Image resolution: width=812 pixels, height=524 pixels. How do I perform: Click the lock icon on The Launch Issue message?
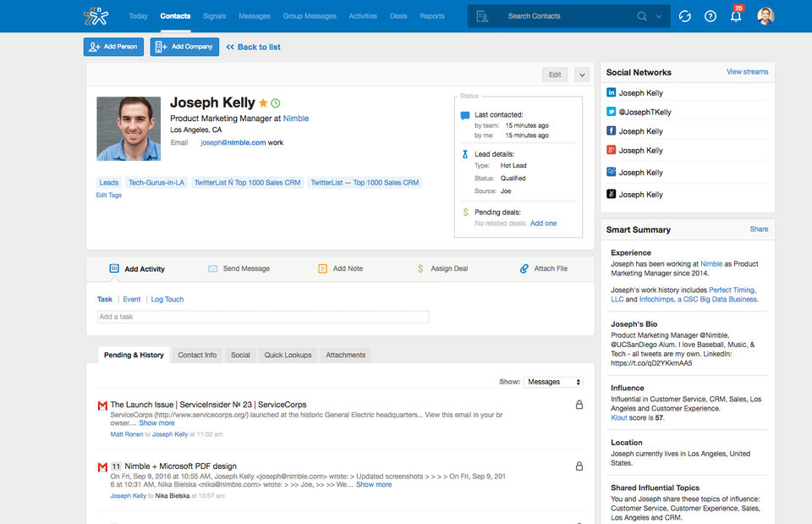point(579,405)
